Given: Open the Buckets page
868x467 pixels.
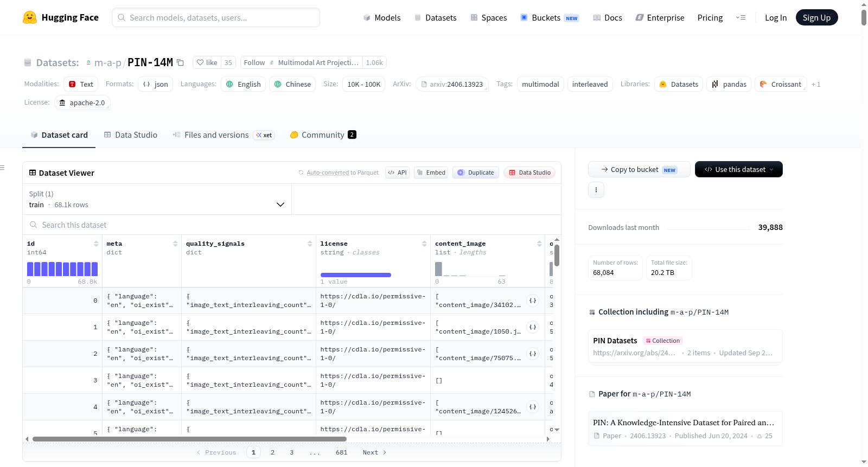Looking at the screenshot, I should [x=550, y=18].
